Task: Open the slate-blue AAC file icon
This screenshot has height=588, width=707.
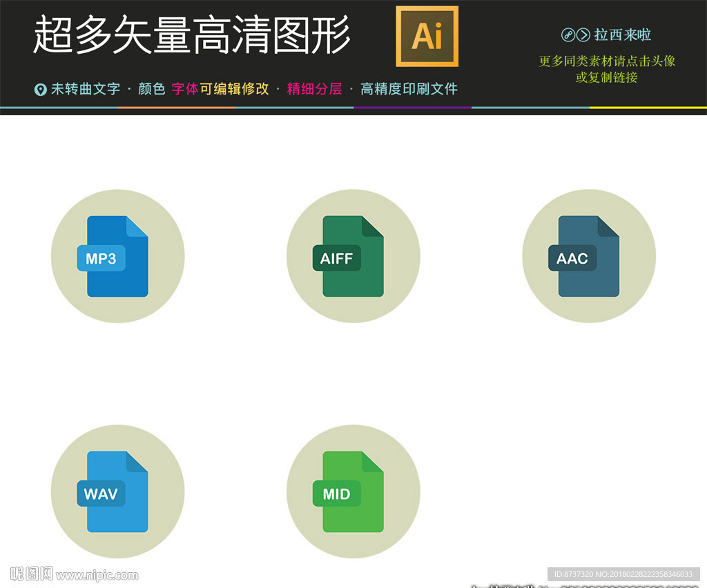Action: pyautogui.click(x=588, y=257)
